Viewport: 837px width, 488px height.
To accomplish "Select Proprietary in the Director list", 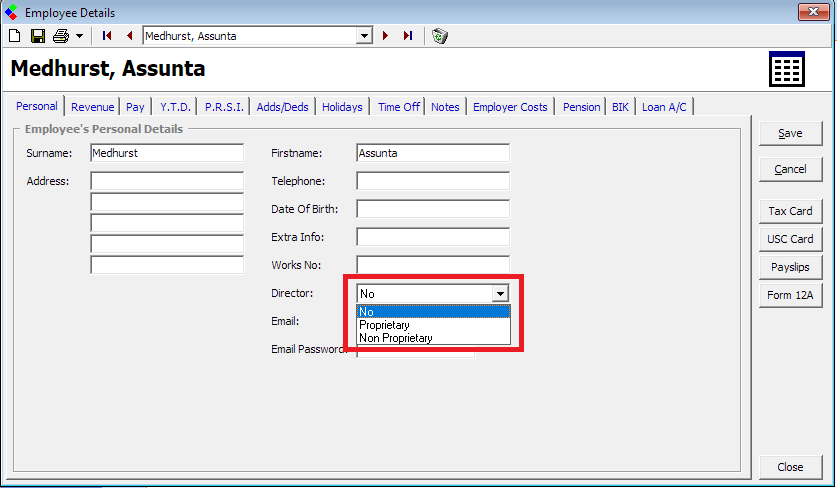I will 385,325.
